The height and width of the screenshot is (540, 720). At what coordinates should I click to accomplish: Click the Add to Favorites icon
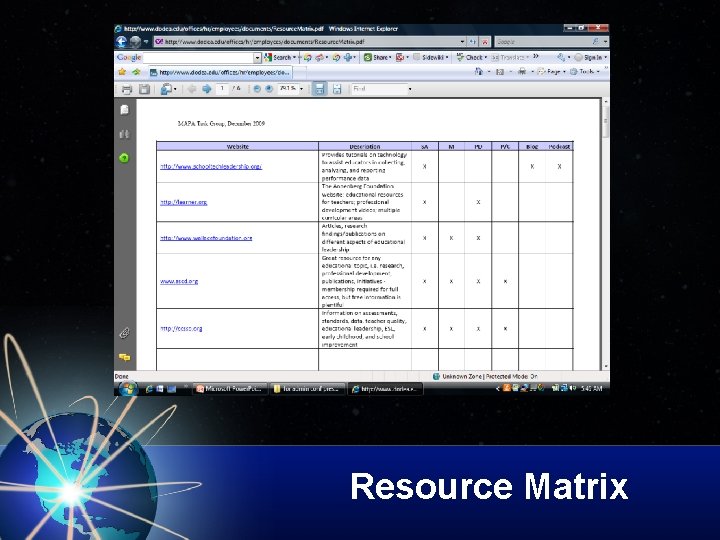click(136, 72)
